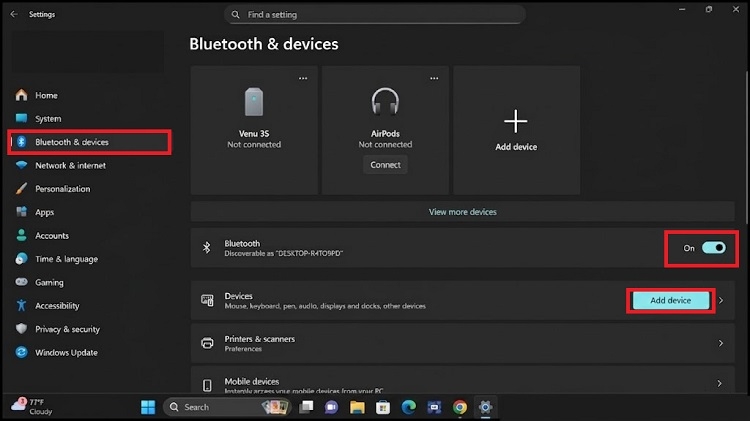The width and height of the screenshot is (750, 421).
Task: Go back with the Settings back arrow
Action: tap(14, 14)
